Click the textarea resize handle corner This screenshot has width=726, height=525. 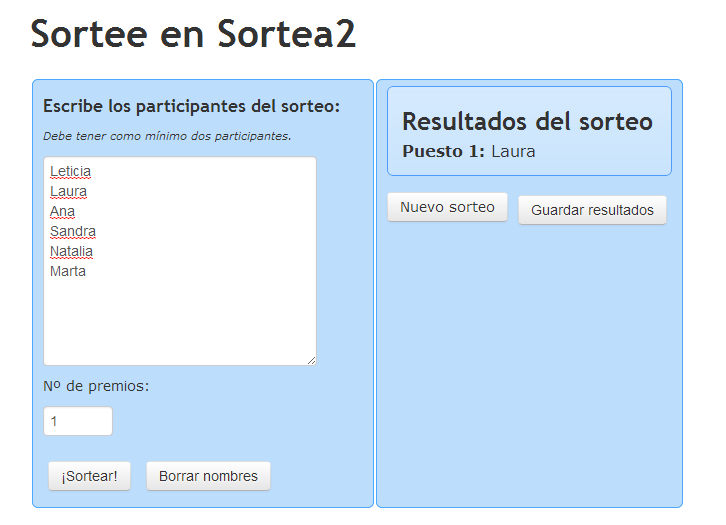pos(312,361)
